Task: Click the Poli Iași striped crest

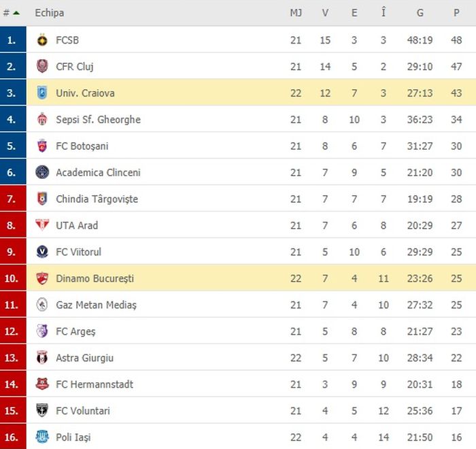Action: click(42, 437)
